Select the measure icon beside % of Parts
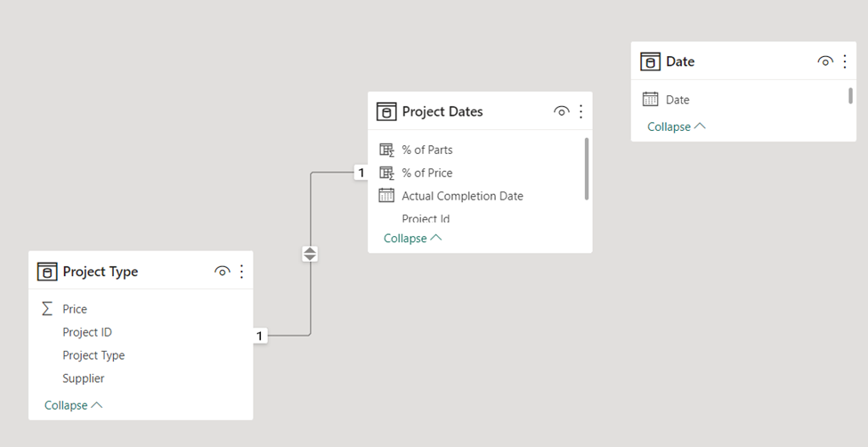Image resolution: width=868 pixels, height=447 pixels. point(386,150)
